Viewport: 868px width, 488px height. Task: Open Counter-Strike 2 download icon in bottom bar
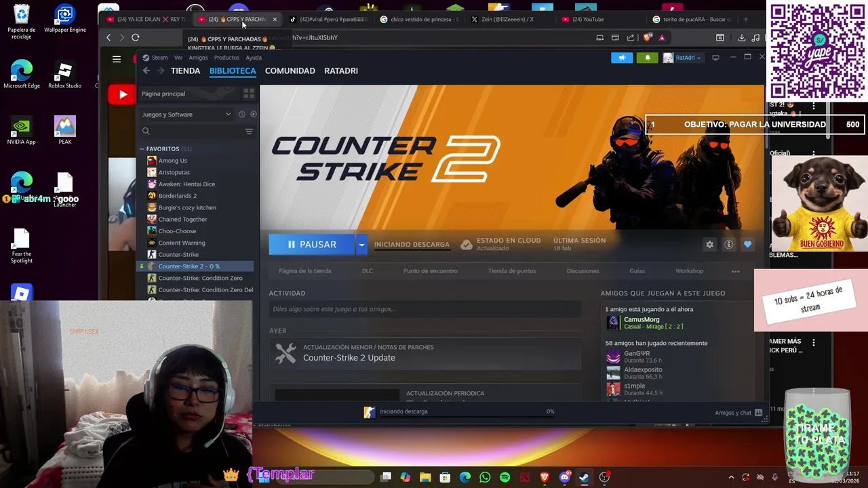[369, 411]
